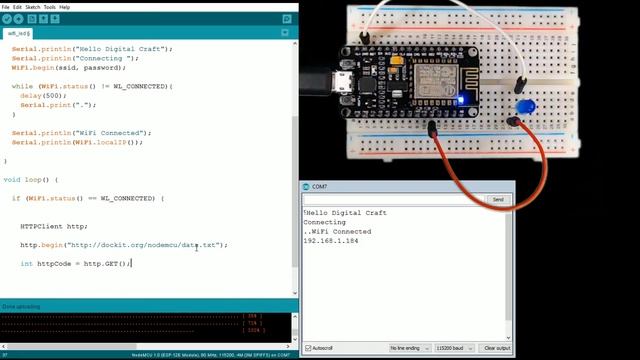The height and width of the screenshot is (360, 640).
Task: Click the COM7 window title text
Action: [x=319, y=187]
